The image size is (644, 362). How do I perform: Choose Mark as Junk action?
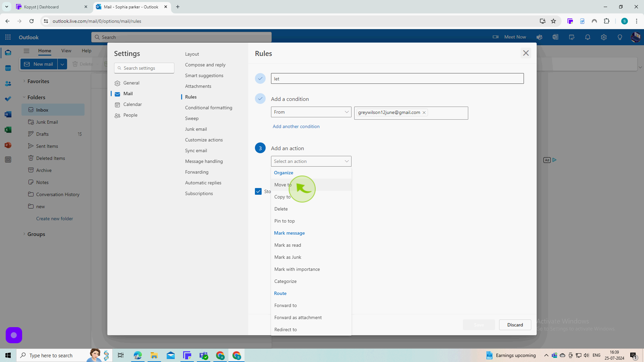(311, 257)
